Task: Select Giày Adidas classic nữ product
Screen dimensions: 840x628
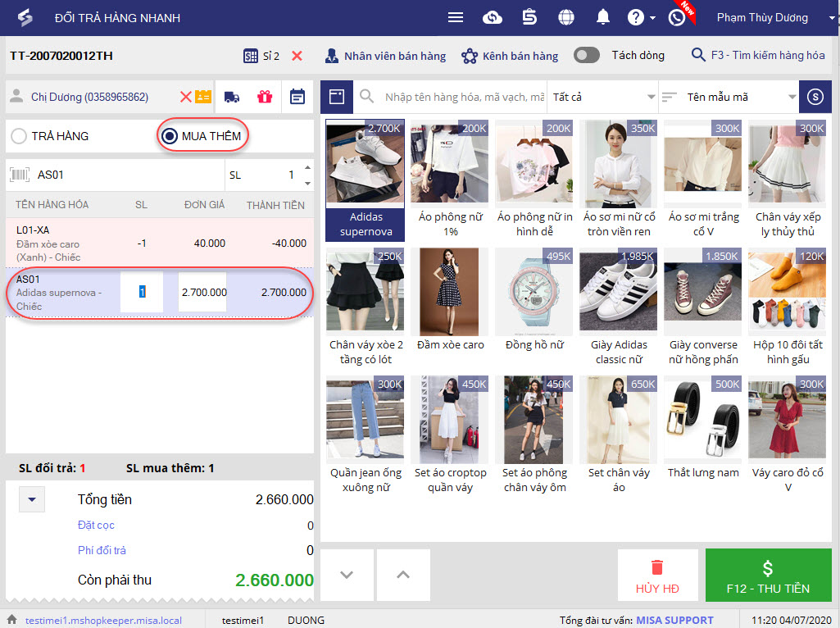Action: (x=619, y=308)
